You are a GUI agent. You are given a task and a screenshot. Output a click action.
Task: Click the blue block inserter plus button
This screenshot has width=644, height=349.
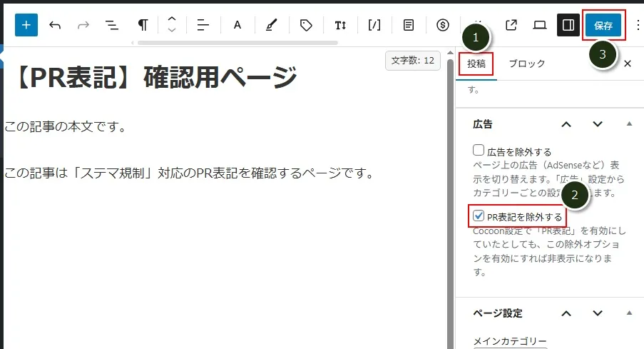(x=26, y=25)
